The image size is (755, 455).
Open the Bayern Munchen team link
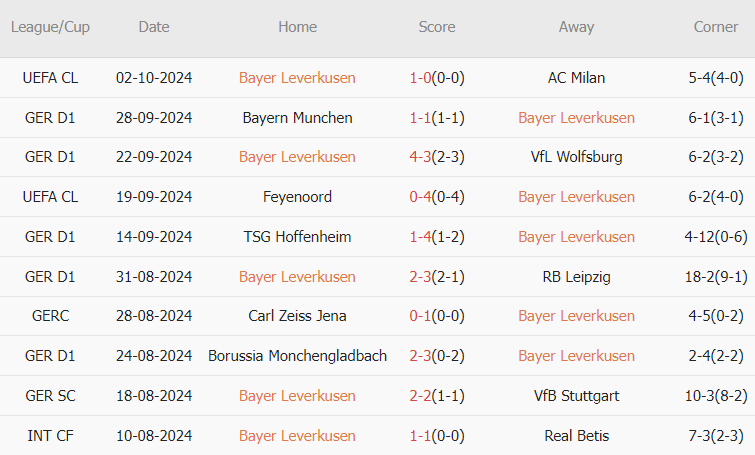tap(297, 118)
